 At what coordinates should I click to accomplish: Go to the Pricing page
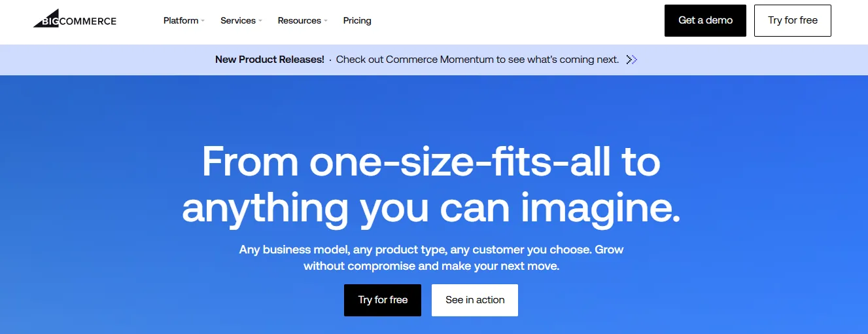pos(357,20)
